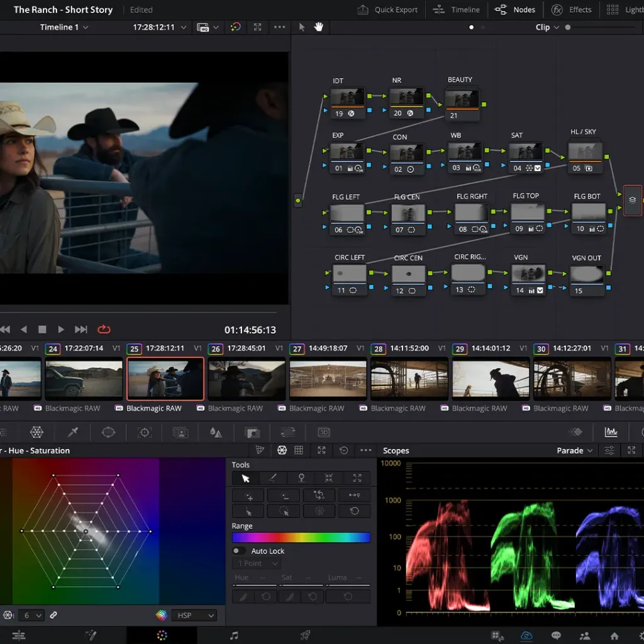Toggle the Timeline panel button
Image resolution: width=644 pixels, height=644 pixels.
(x=457, y=9)
